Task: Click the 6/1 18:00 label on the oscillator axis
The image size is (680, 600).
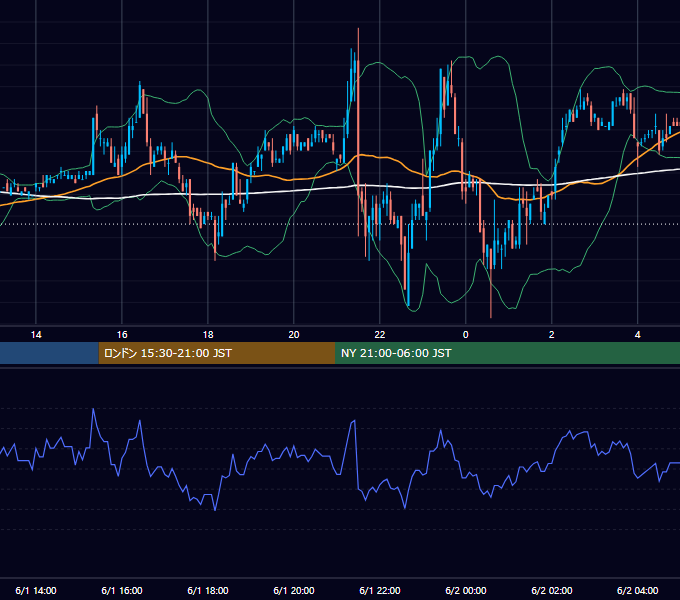Action: coord(208,590)
